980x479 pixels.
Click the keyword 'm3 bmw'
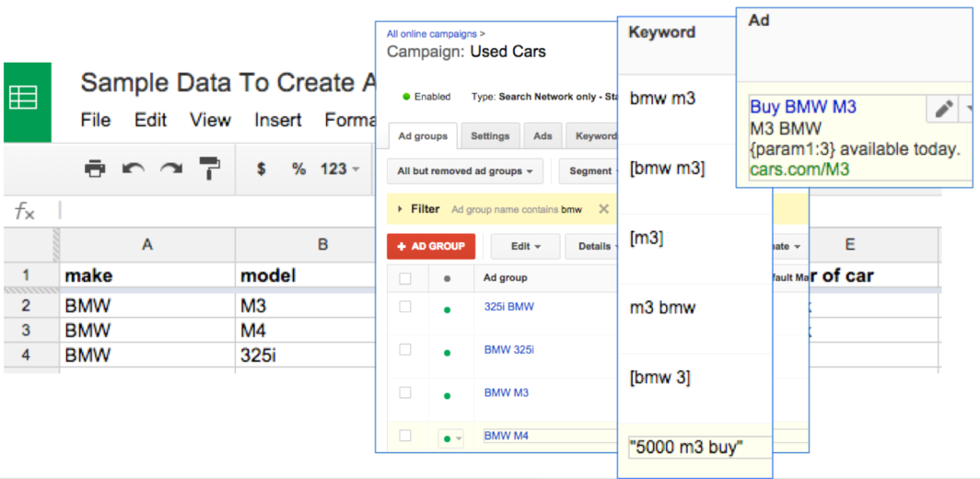click(662, 308)
